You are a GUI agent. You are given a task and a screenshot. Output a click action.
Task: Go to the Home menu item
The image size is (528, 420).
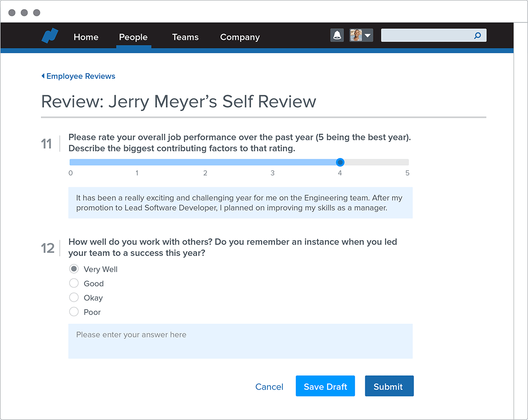click(x=86, y=37)
